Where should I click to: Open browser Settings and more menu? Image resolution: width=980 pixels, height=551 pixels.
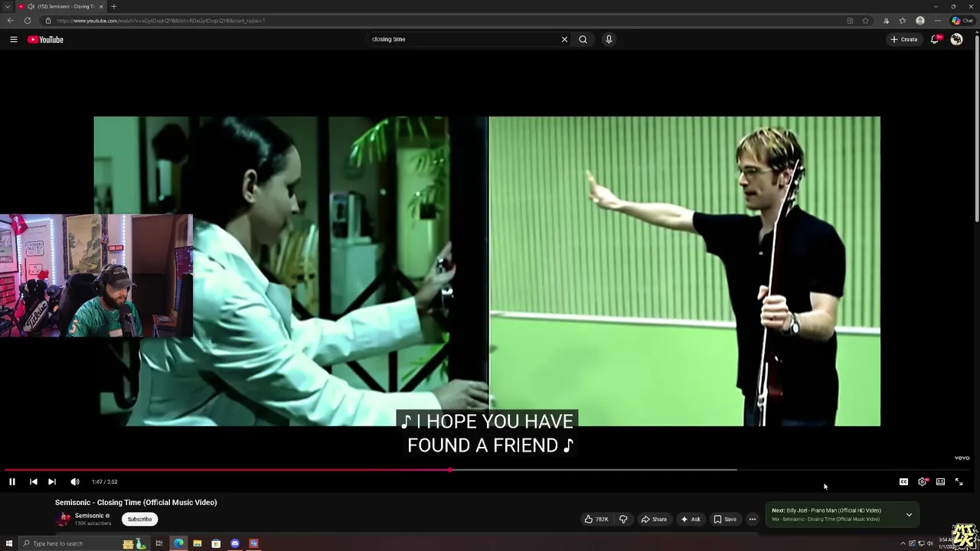tap(937, 21)
